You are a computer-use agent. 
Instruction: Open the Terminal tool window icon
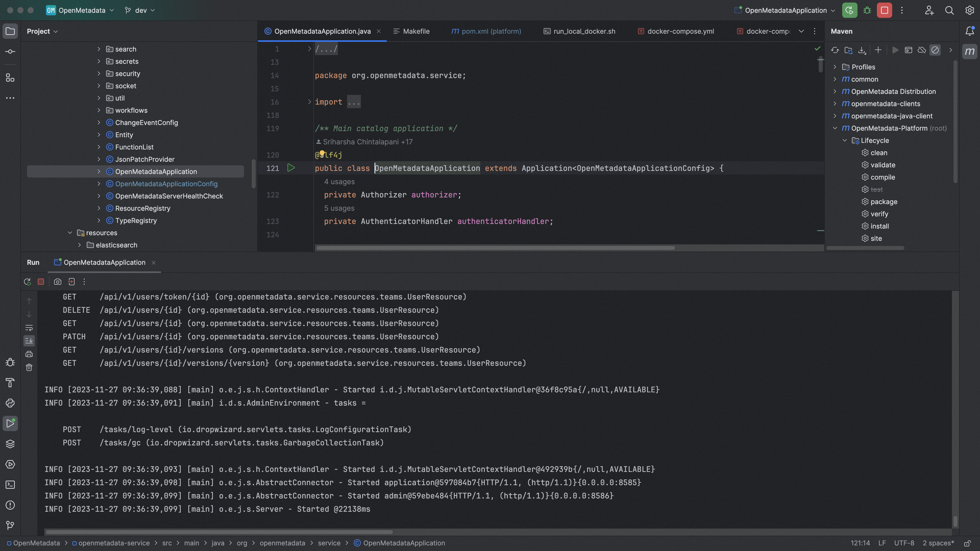point(10,484)
